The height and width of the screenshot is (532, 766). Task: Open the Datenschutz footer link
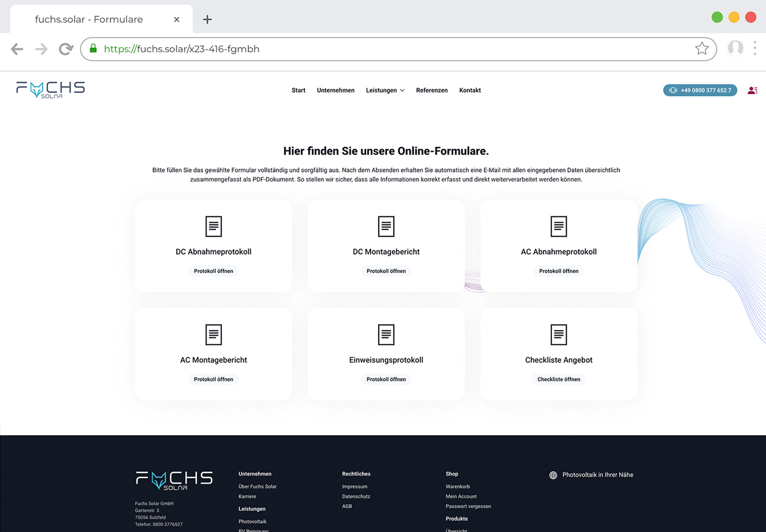[x=356, y=496]
